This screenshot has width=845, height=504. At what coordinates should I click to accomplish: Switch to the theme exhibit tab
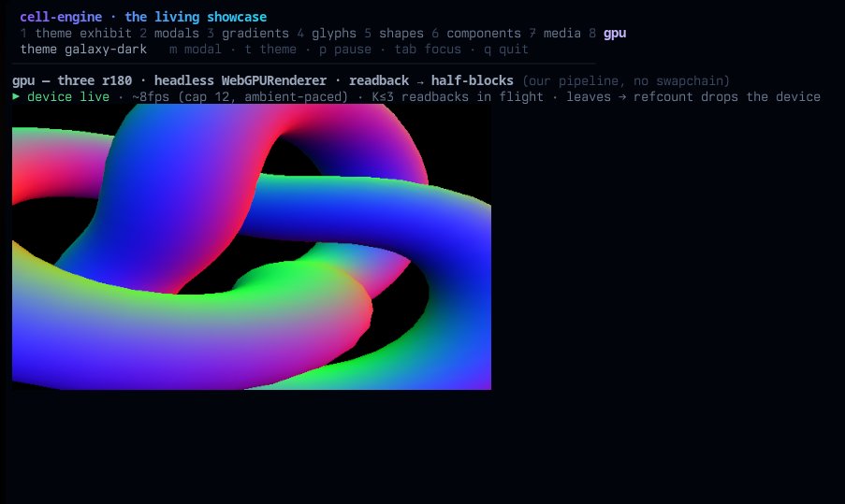(x=76, y=34)
